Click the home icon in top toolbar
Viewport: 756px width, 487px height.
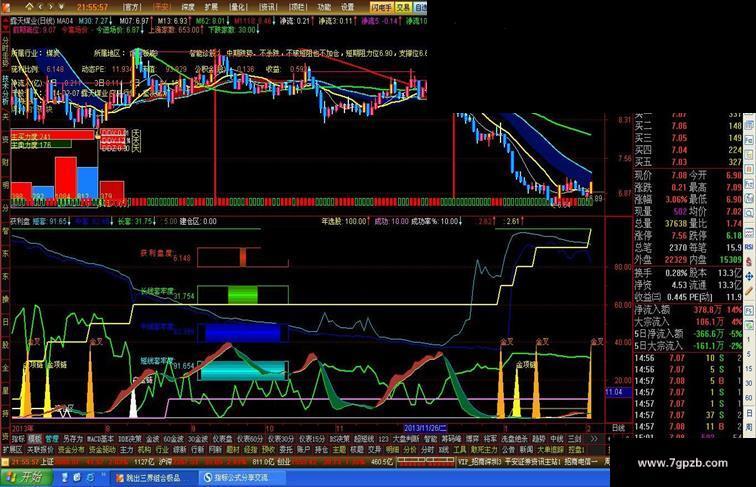(x=29, y=7)
